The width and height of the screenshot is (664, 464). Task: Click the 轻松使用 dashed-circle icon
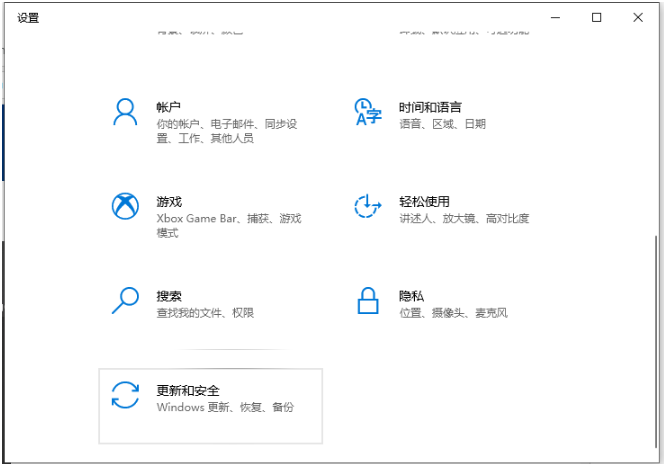click(x=368, y=206)
